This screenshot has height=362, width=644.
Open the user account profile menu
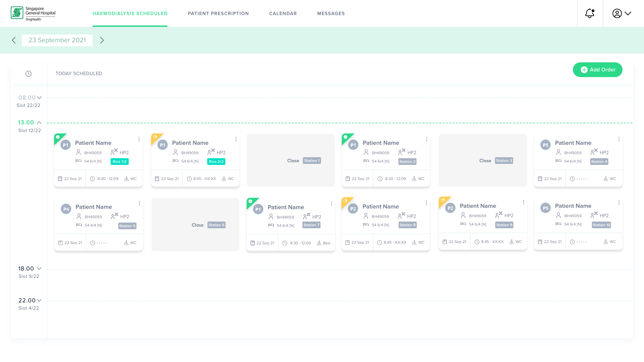(x=622, y=13)
